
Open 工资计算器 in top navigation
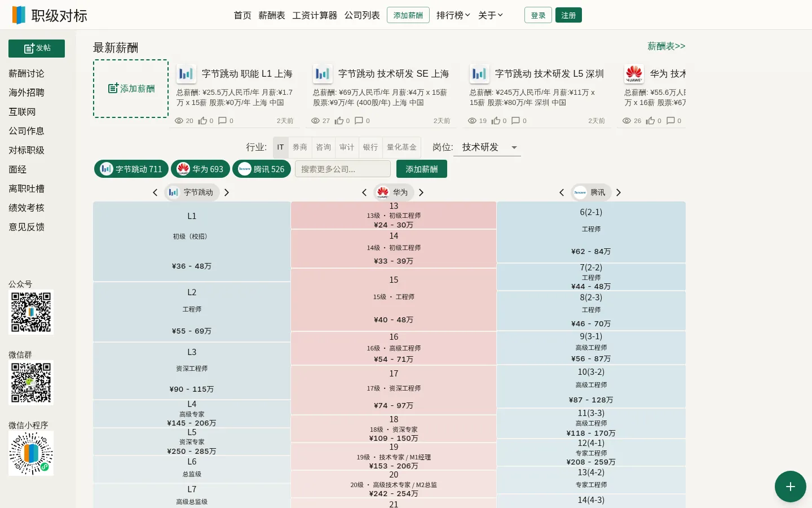315,15
